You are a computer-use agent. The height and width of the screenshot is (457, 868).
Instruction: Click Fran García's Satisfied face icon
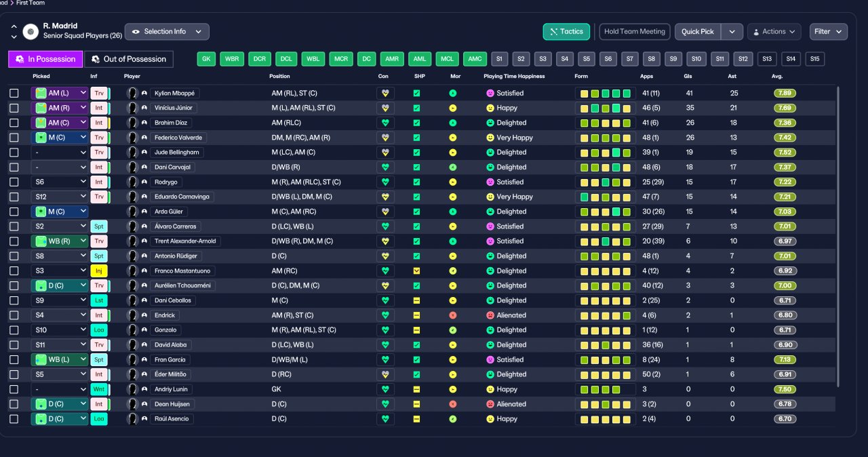[x=490, y=359]
